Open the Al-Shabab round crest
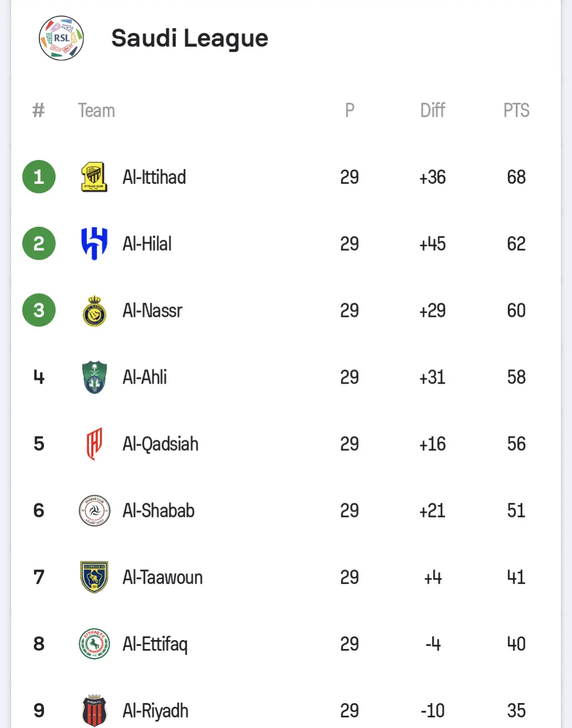Viewport: 572px width, 728px height. coord(94,511)
